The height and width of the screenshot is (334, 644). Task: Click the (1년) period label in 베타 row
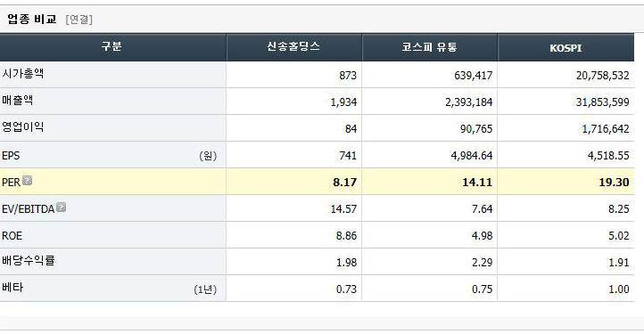point(205,289)
